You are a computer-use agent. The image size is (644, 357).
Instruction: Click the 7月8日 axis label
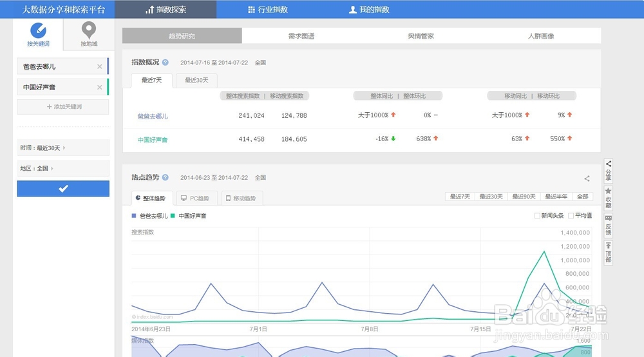click(370, 329)
